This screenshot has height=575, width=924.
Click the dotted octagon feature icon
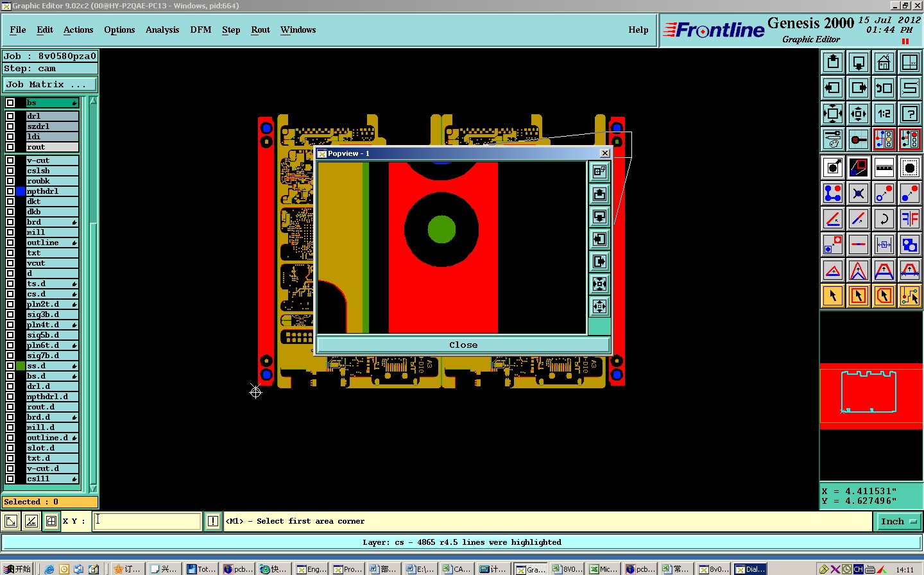click(x=910, y=167)
